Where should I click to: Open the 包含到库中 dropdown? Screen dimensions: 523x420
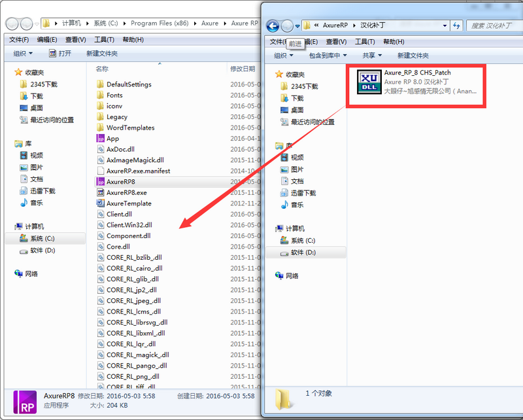(x=328, y=56)
